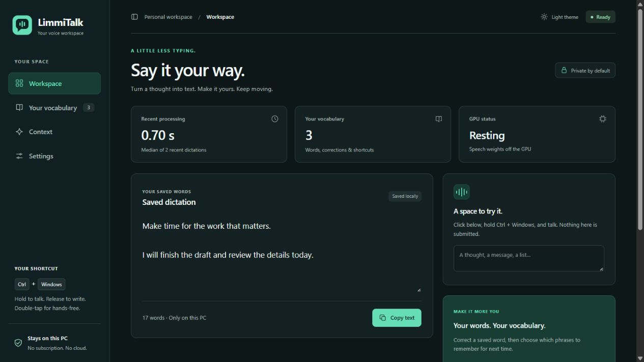
Task: Click 'Your words. Your vocabulary.' heading
Action: pos(499,325)
